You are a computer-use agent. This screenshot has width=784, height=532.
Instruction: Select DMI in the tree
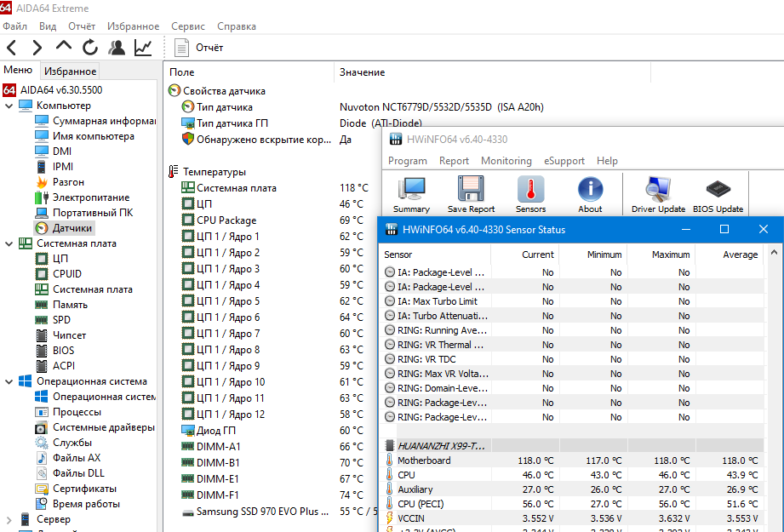(x=53, y=152)
